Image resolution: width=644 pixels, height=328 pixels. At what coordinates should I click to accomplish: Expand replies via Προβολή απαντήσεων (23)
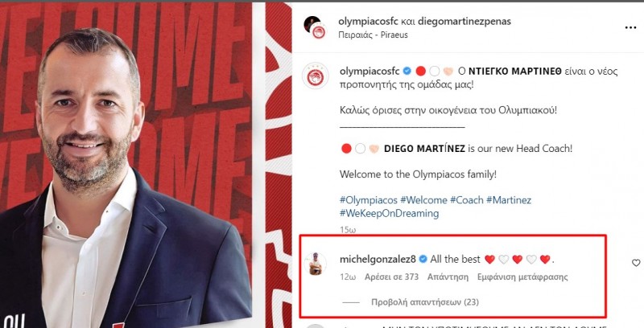(425, 302)
